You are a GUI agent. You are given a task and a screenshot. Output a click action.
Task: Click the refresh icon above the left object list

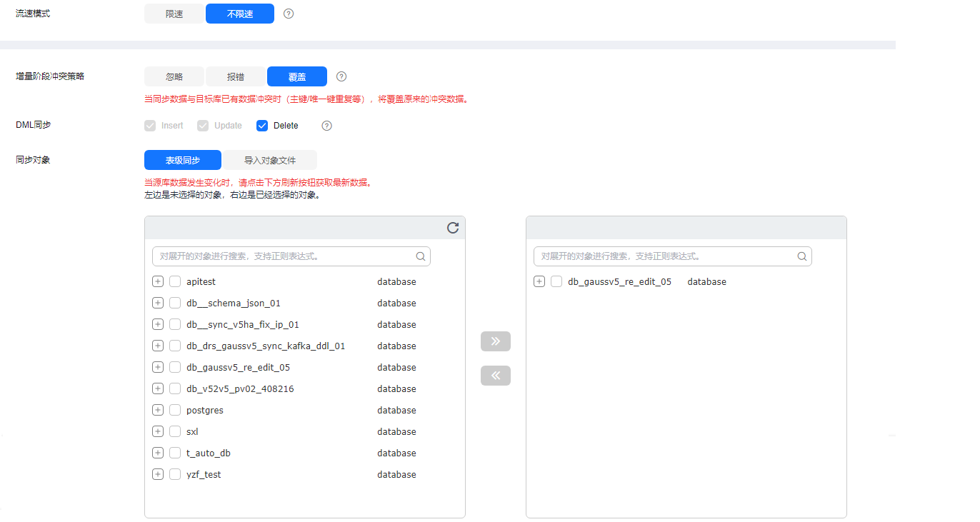click(x=452, y=227)
